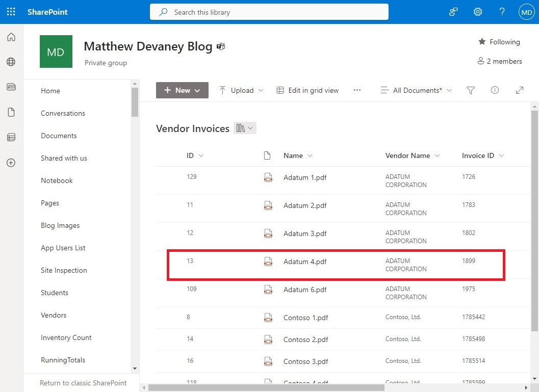
Task: Open the More actions ellipsis menu
Action: 357,90
